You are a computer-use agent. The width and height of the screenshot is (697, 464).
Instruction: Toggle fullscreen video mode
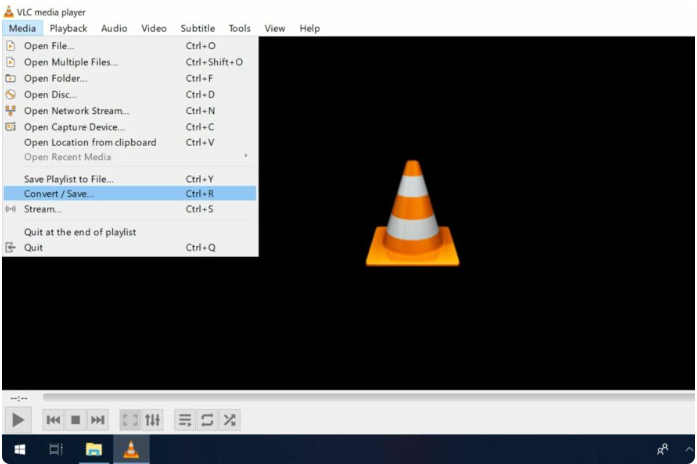click(130, 420)
